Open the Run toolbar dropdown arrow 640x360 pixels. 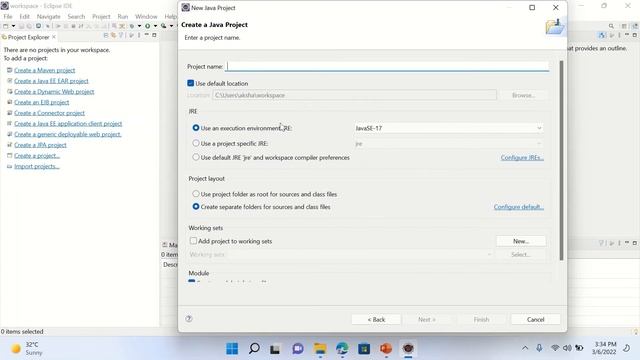[155, 26]
